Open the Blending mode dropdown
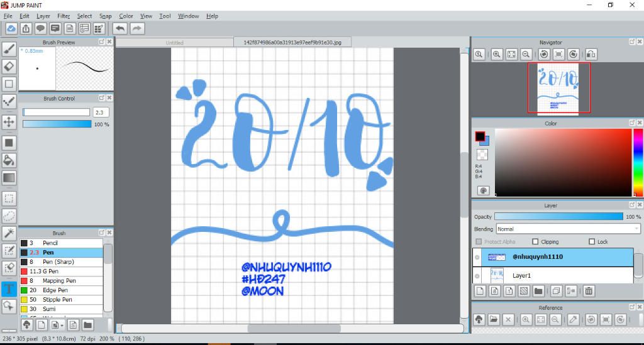 click(x=568, y=229)
